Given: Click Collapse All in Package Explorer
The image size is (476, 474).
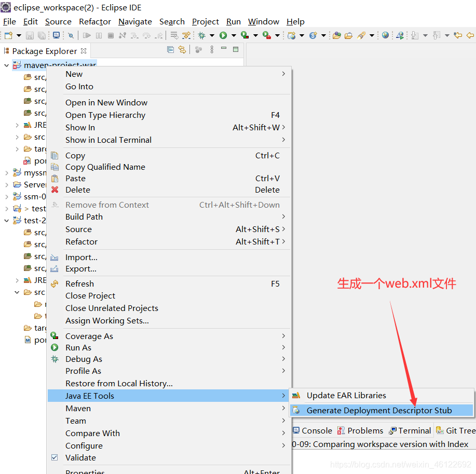Looking at the screenshot, I should click(171, 49).
